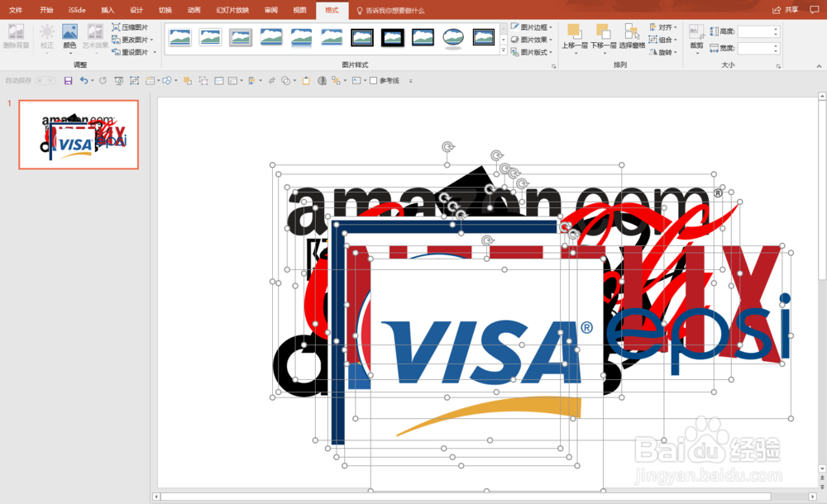Viewport: 827px width, 504px height.
Task: Expand the picture styles gallery More arrow
Action: pyautogui.click(x=504, y=50)
